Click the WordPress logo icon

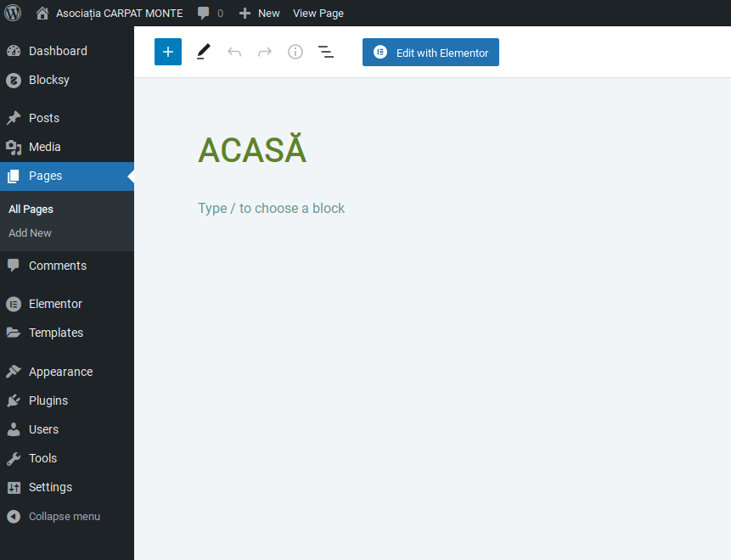[x=13, y=13]
